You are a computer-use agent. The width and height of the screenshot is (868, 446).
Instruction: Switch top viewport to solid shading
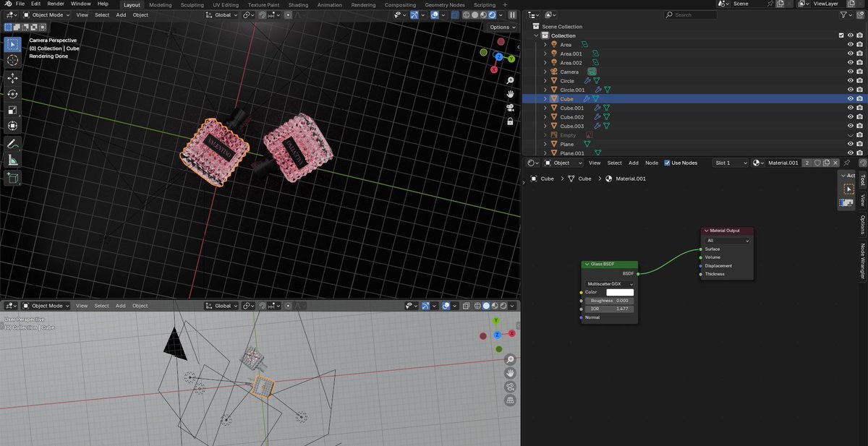(475, 14)
